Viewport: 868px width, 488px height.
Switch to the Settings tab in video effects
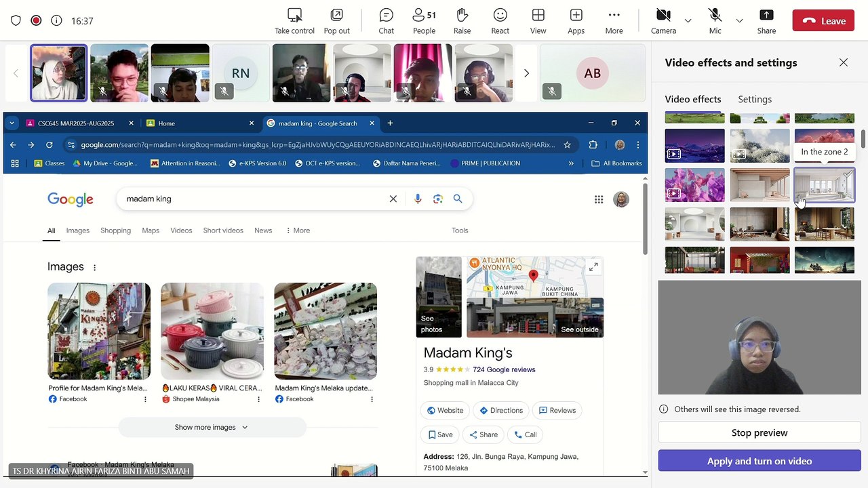(x=755, y=99)
